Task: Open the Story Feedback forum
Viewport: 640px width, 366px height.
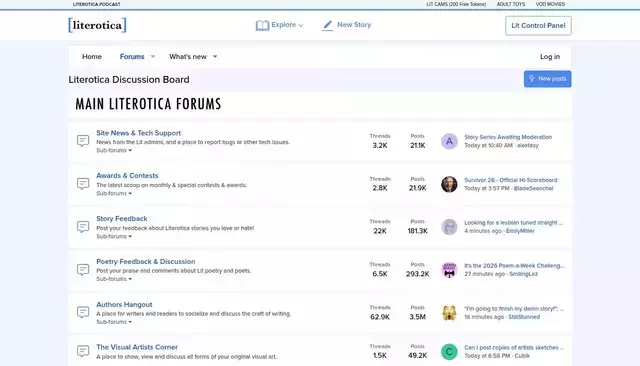Action: click(x=122, y=219)
